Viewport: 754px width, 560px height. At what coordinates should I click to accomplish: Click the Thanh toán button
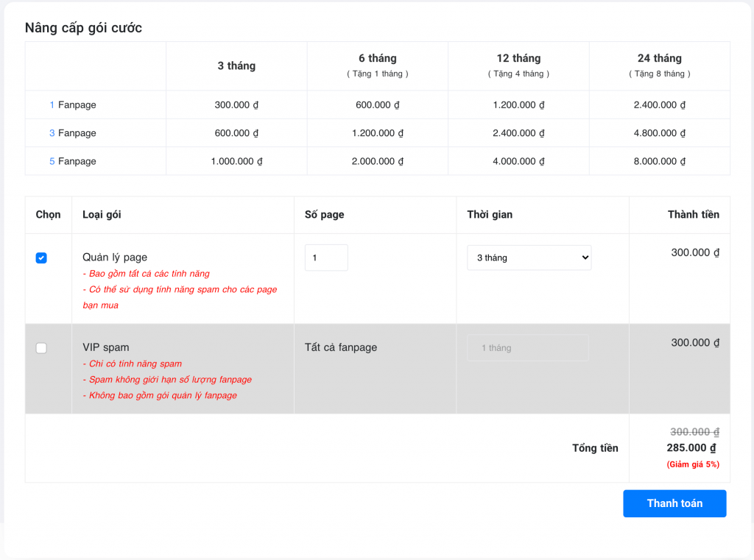tap(674, 503)
